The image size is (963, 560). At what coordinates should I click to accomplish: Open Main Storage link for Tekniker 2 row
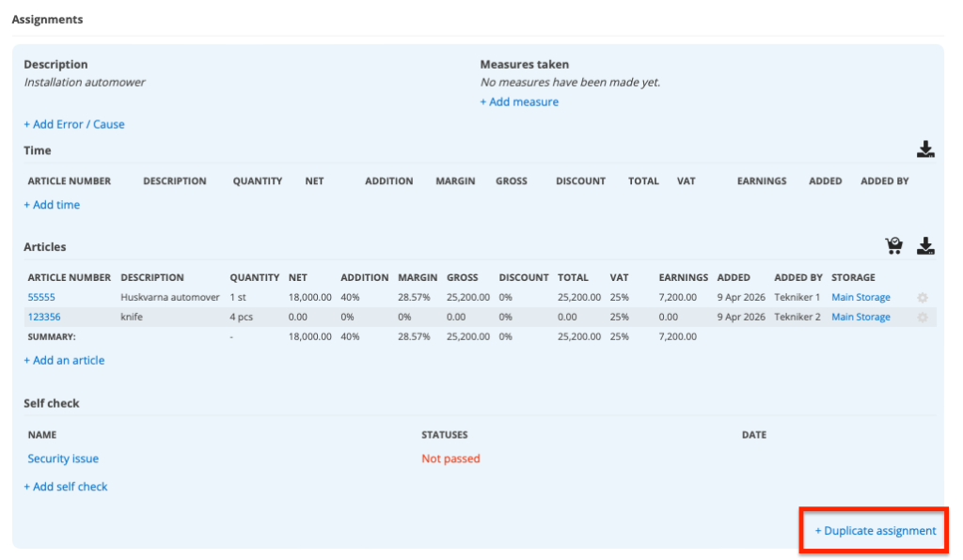860,318
